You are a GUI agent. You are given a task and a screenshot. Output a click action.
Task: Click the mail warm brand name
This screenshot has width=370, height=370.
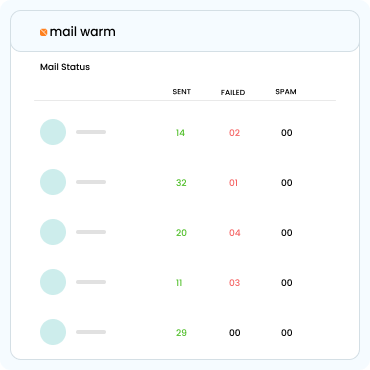tap(83, 32)
